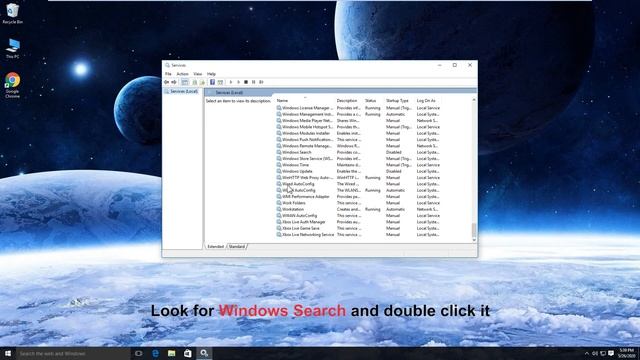Viewport: 640px width, 360px height.
Task: Open the View menu
Action: point(198,74)
